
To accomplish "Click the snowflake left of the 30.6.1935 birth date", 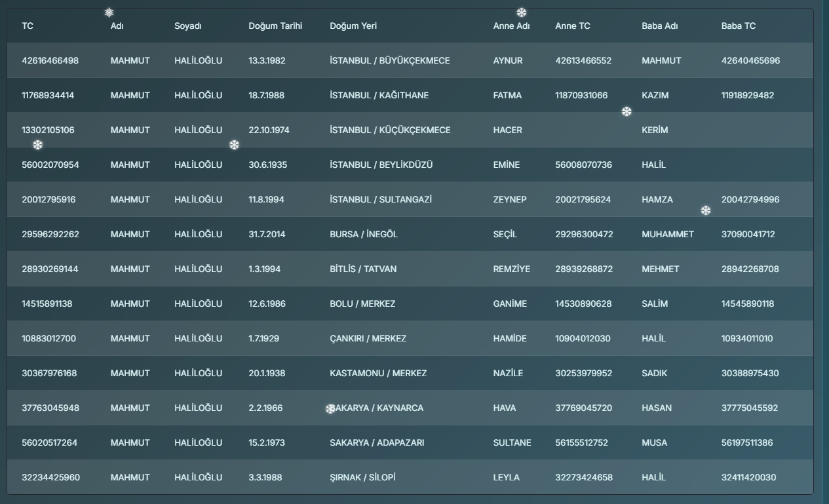I will click(x=235, y=145).
